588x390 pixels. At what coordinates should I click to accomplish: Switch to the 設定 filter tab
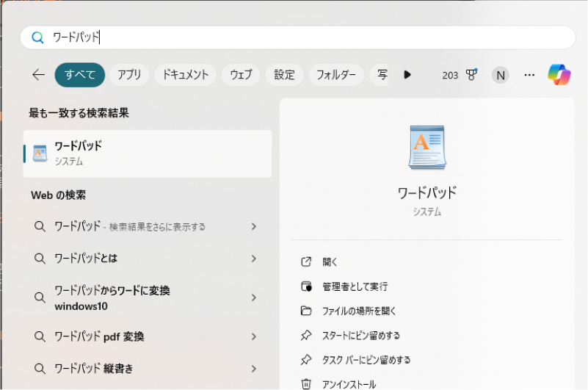point(284,75)
